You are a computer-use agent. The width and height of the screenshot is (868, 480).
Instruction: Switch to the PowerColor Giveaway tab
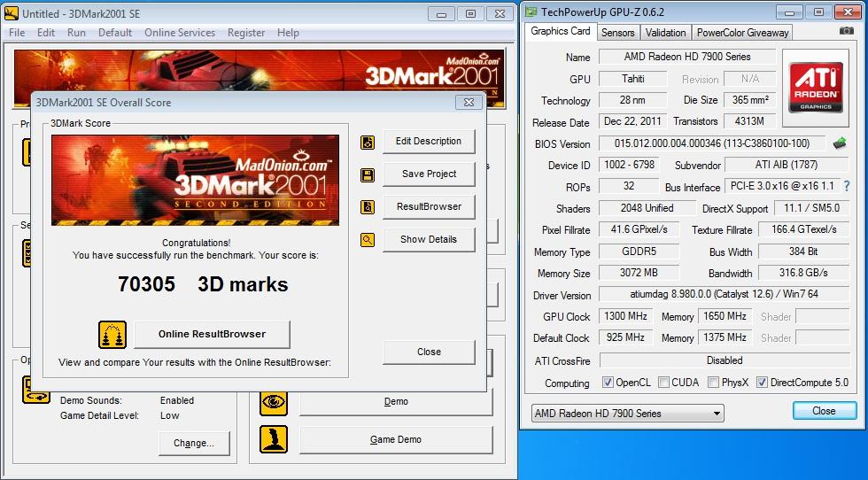pos(742,33)
